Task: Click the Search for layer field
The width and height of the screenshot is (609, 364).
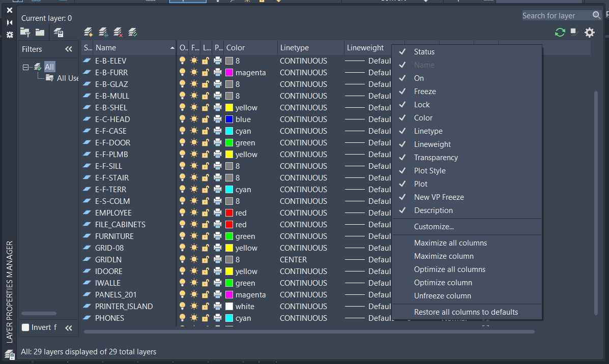Action: [556, 16]
